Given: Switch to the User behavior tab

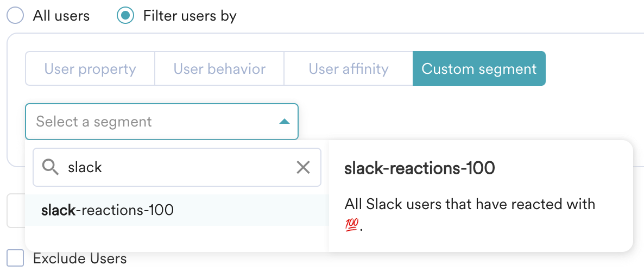Looking at the screenshot, I should (219, 68).
